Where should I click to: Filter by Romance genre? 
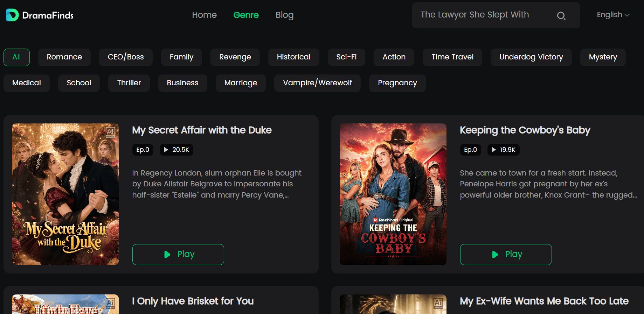click(x=64, y=57)
